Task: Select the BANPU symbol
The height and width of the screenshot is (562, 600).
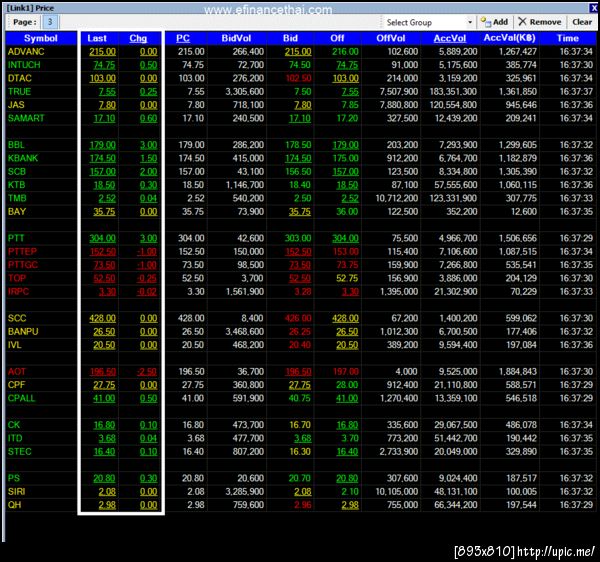Action: tap(23, 332)
